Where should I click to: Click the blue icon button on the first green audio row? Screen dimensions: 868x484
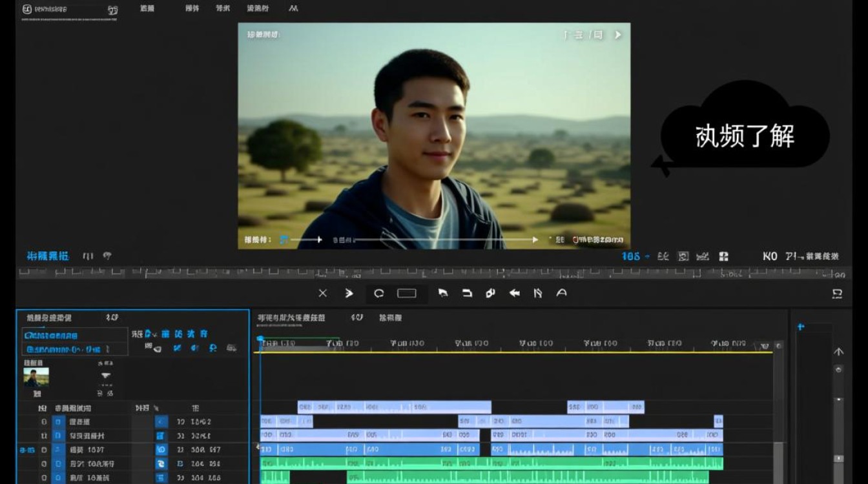point(161,464)
